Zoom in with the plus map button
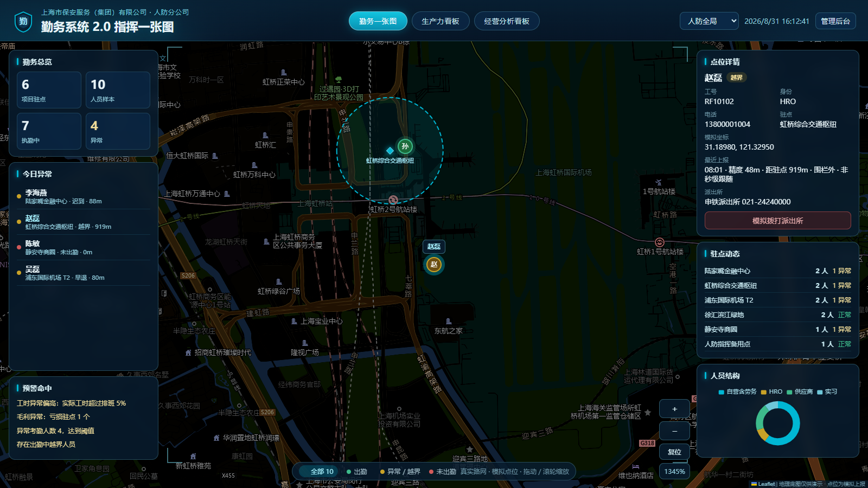This screenshot has width=868, height=488. tap(674, 409)
